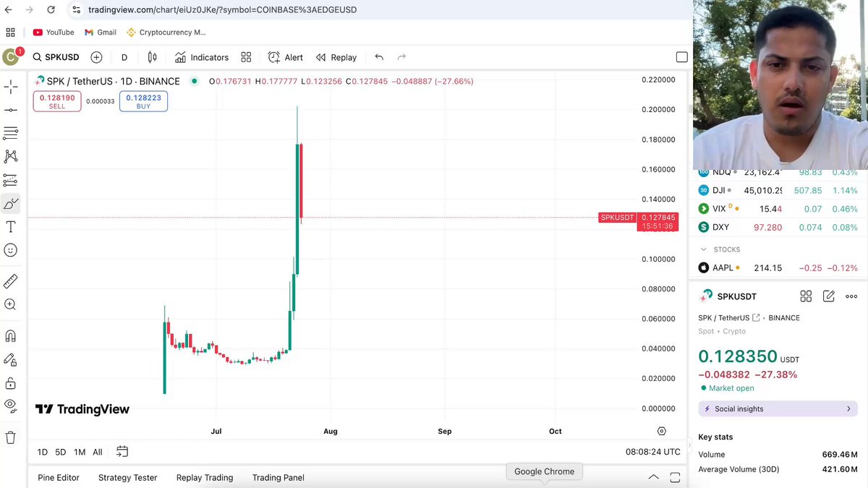The width and height of the screenshot is (868, 488).
Task: Open the candlestick chart style menu
Action: [x=153, y=57]
